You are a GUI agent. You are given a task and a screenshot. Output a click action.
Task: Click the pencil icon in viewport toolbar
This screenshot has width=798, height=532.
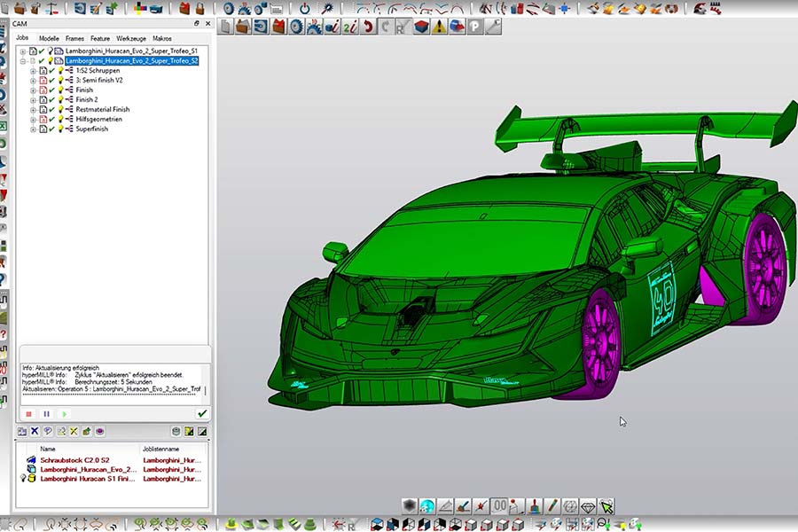click(x=552, y=506)
